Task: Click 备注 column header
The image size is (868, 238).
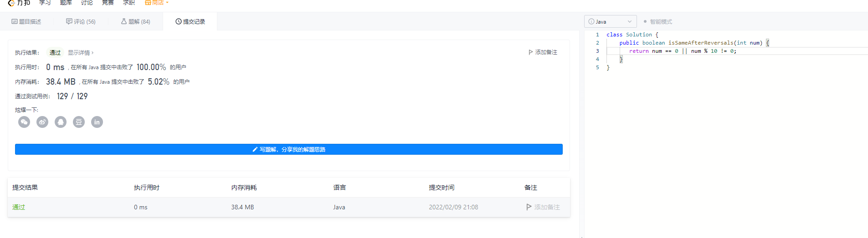Action: point(531,187)
